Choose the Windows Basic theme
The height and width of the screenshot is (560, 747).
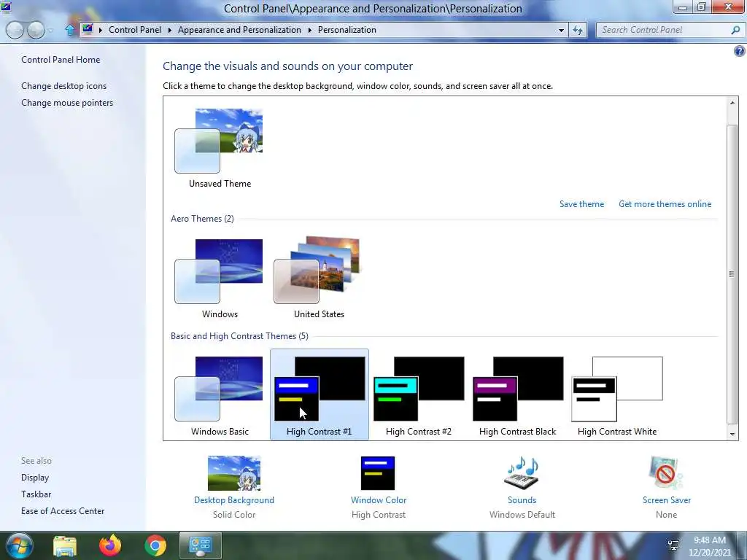point(219,389)
